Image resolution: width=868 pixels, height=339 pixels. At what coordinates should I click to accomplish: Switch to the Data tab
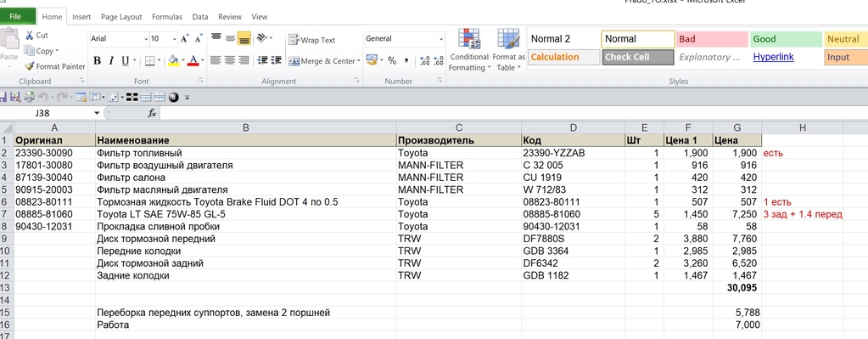tap(200, 17)
